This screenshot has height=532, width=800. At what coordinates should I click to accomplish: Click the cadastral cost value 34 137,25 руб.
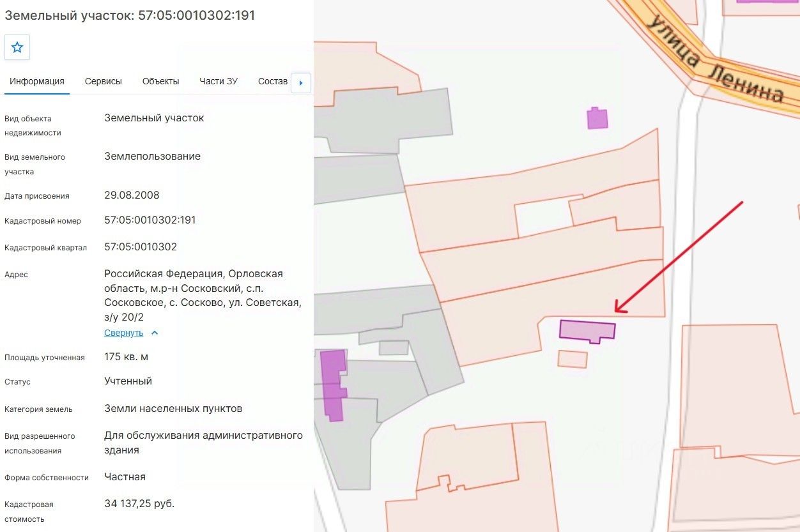coord(139,504)
